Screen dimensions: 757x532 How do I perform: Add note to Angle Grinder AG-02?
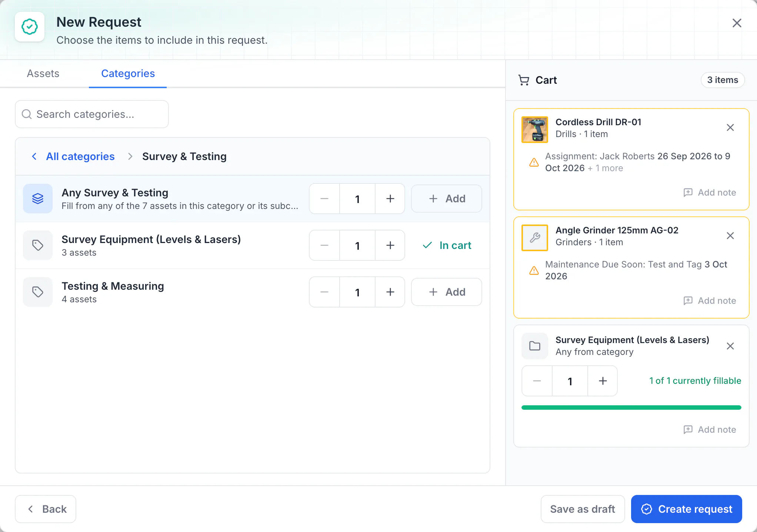tap(710, 301)
